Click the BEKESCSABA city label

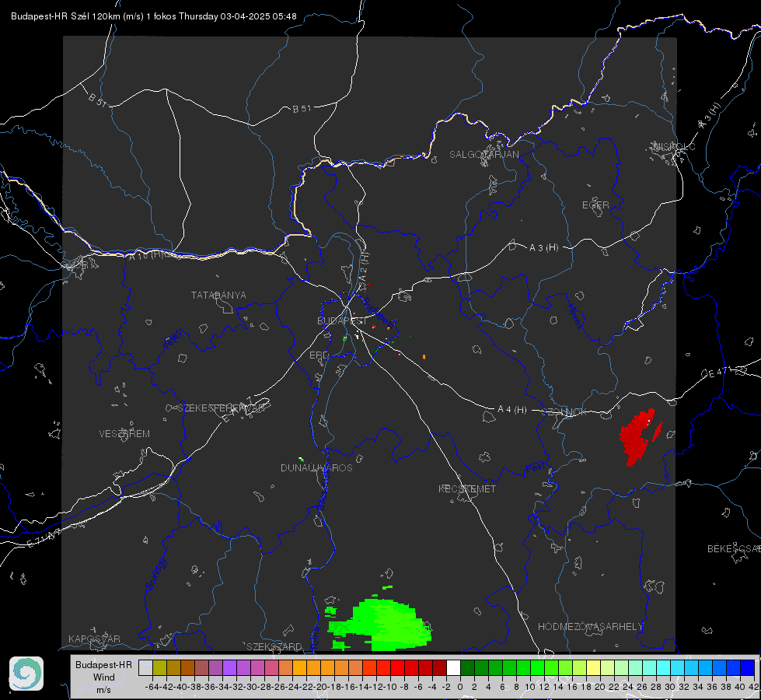click(734, 549)
